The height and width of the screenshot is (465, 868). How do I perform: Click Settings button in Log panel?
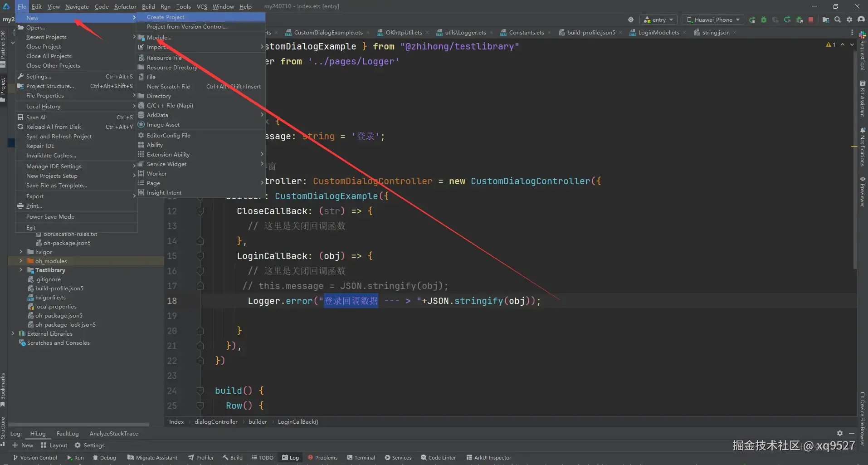point(89,445)
